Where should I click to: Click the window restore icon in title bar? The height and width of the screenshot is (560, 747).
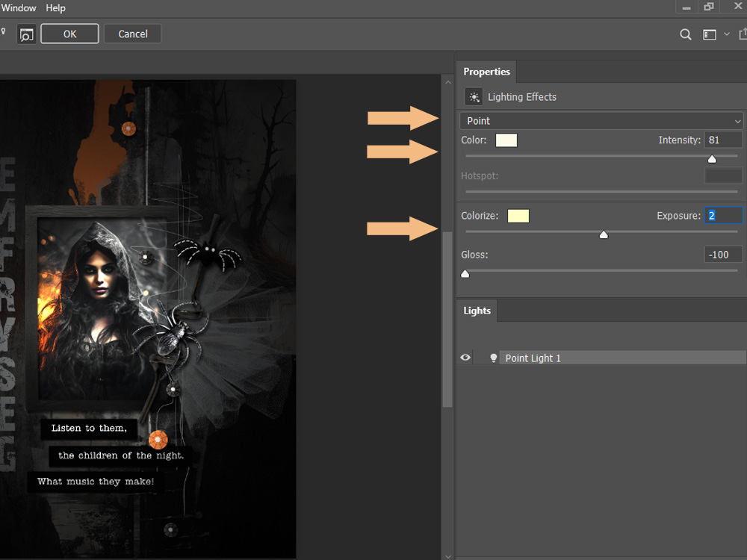coord(707,7)
